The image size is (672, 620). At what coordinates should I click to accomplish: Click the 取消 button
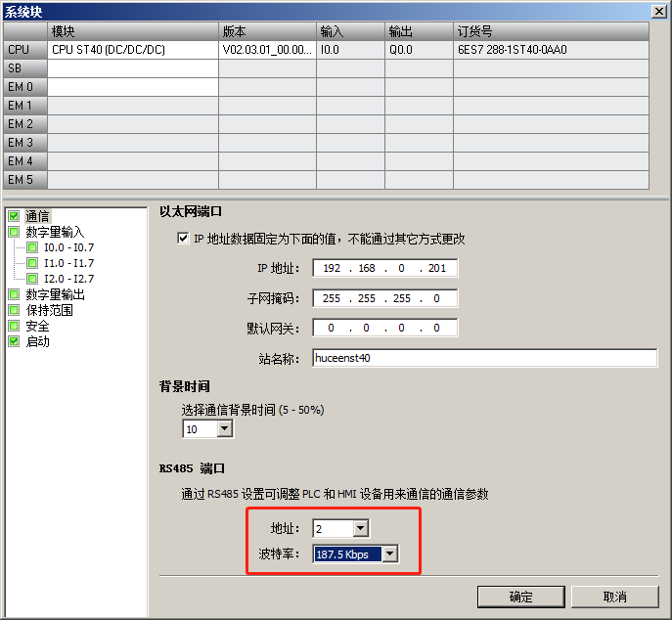coord(614,597)
